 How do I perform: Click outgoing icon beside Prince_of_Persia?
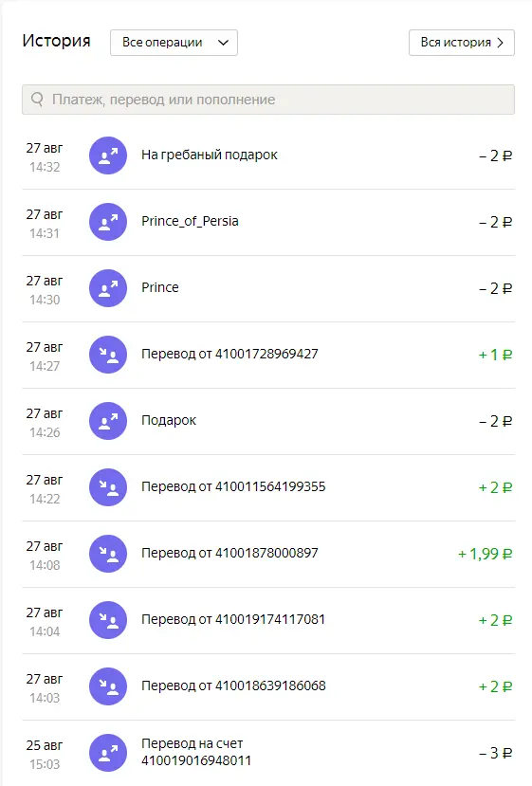108,222
